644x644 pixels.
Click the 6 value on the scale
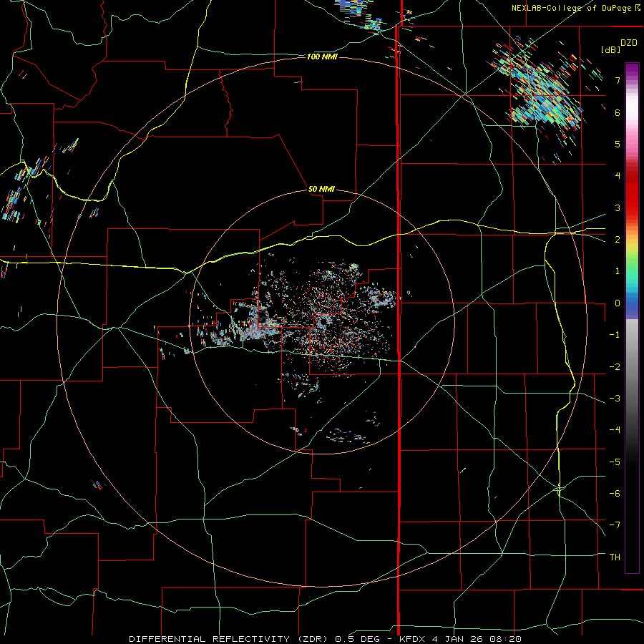(x=618, y=112)
